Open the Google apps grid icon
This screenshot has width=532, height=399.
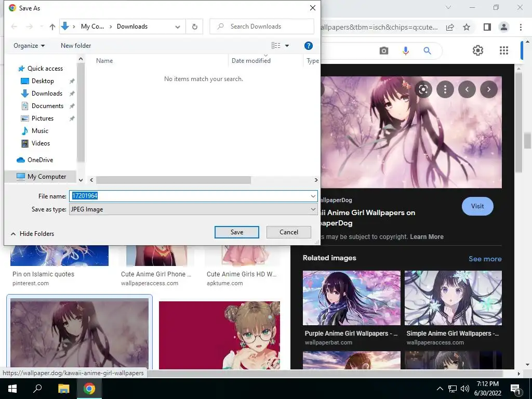coord(504,50)
